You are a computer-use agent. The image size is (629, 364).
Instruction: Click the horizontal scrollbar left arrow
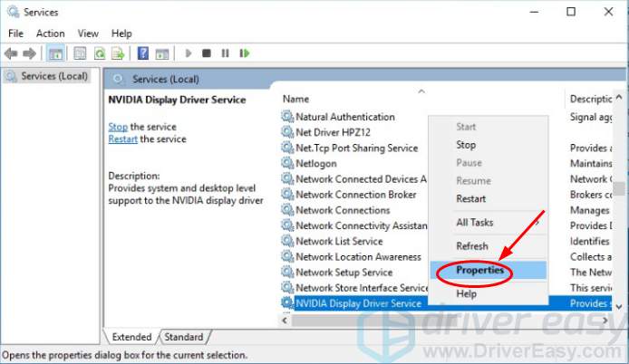(x=285, y=320)
